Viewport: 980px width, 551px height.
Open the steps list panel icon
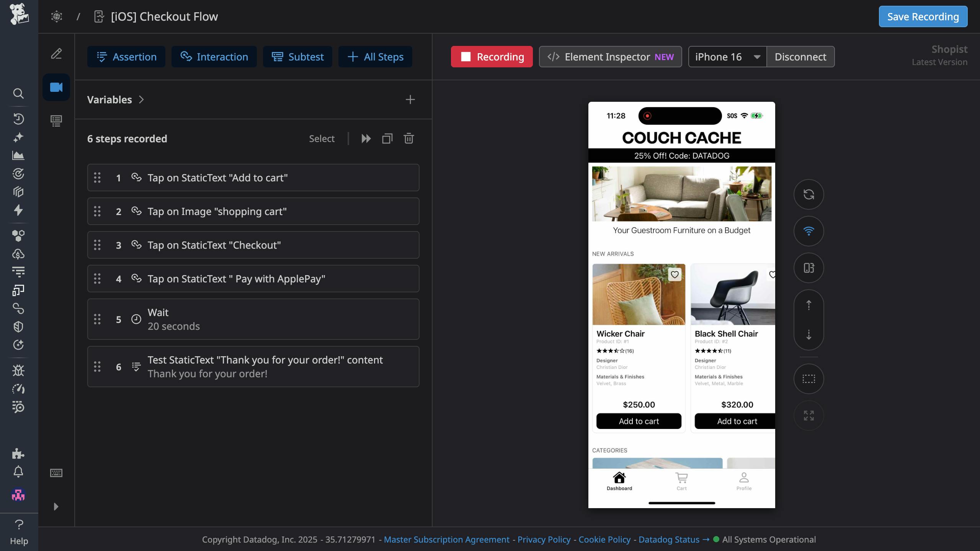[56, 121]
